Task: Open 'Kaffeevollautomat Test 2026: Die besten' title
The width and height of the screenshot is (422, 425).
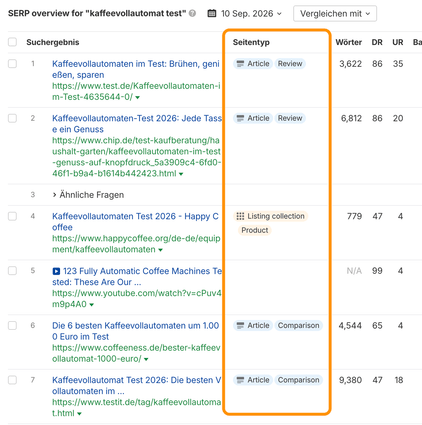Action: pos(136,385)
